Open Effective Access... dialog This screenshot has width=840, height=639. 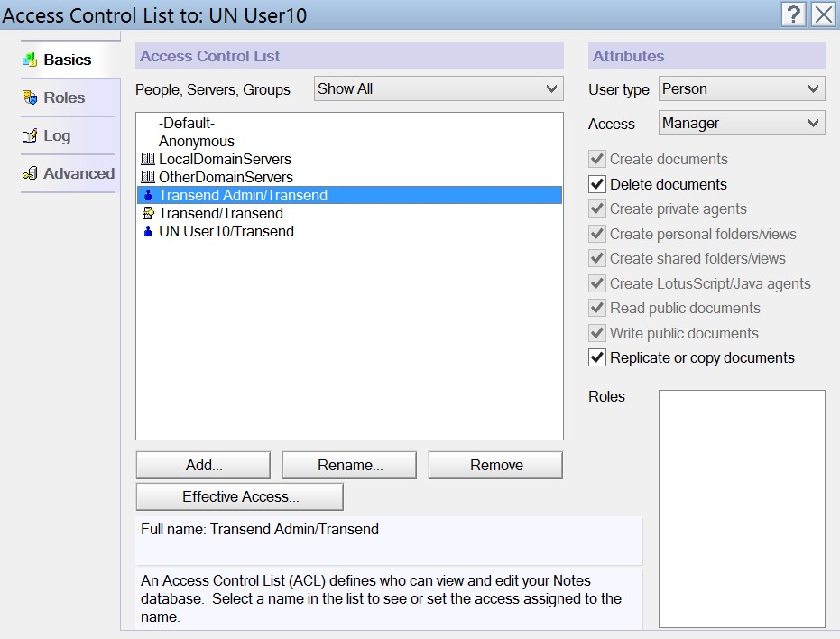pyautogui.click(x=239, y=497)
